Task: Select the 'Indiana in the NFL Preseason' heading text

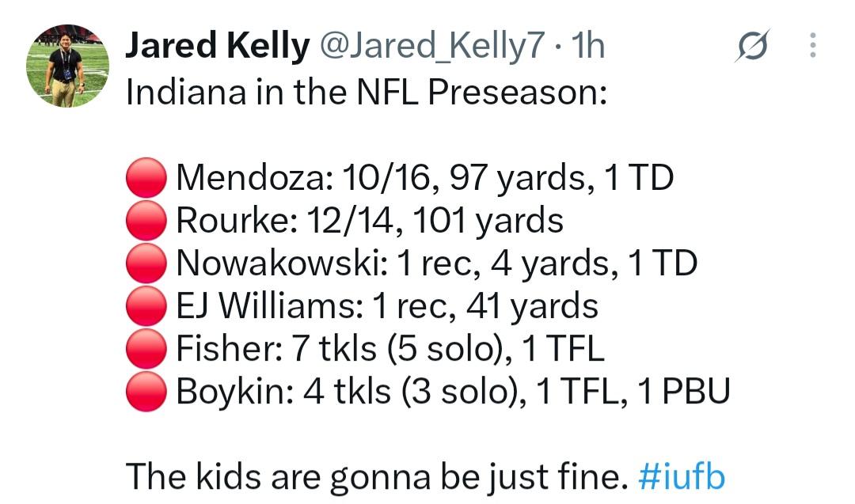Action: [367, 92]
